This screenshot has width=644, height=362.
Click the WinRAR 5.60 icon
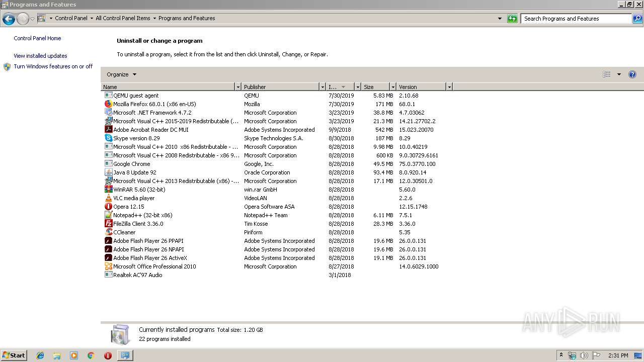tap(108, 190)
